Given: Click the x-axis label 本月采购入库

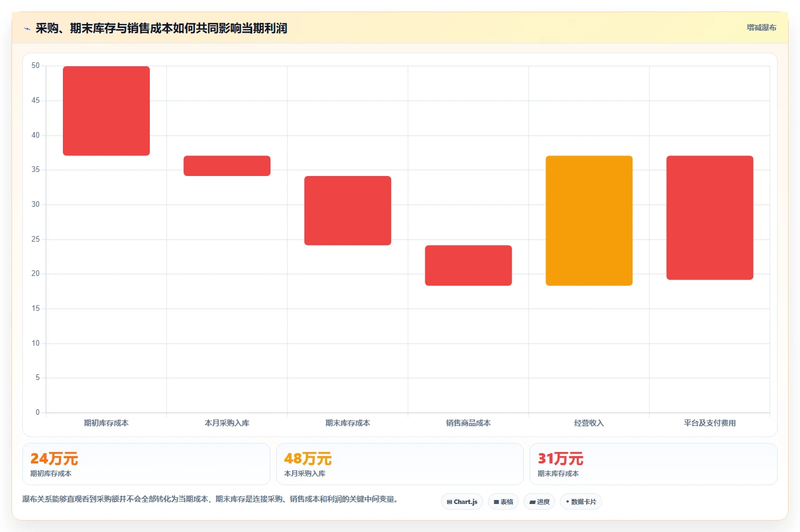Looking at the screenshot, I should pos(227,423).
